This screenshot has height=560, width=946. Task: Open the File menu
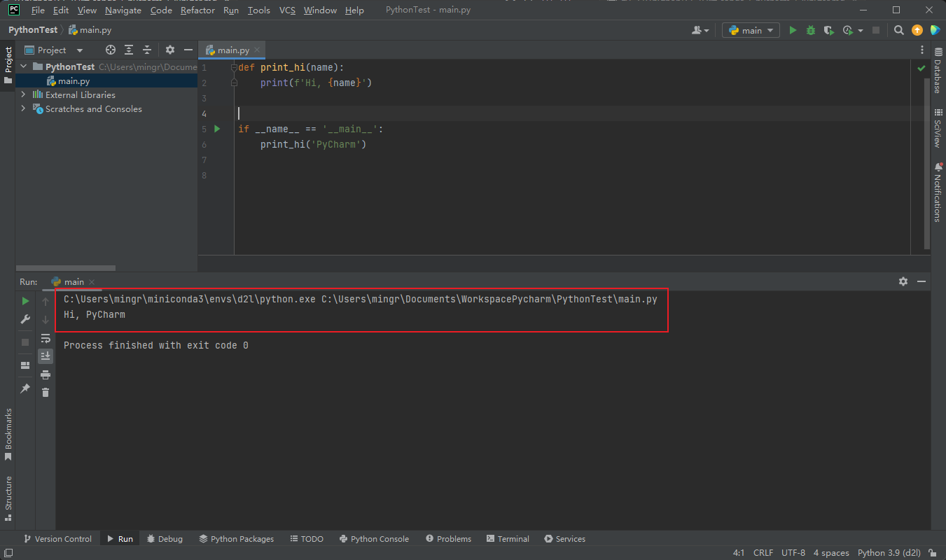pyautogui.click(x=38, y=10)
